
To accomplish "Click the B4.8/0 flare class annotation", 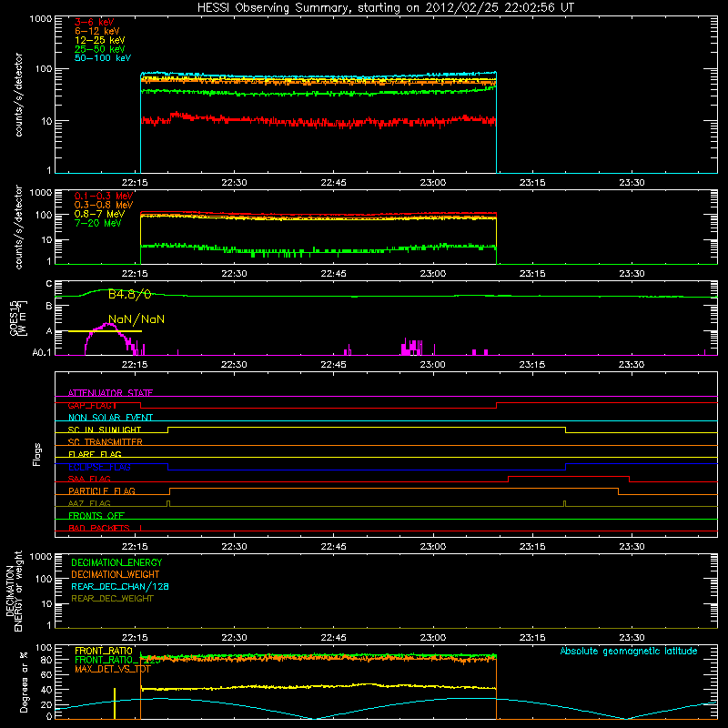I will [x=129, y=294].
